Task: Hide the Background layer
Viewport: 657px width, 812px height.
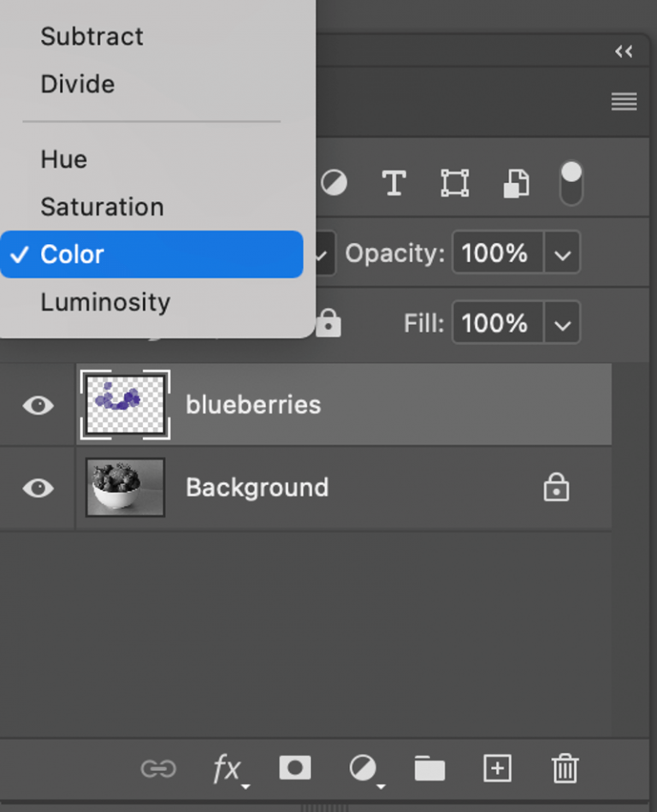Action: [x=36, y=488]
